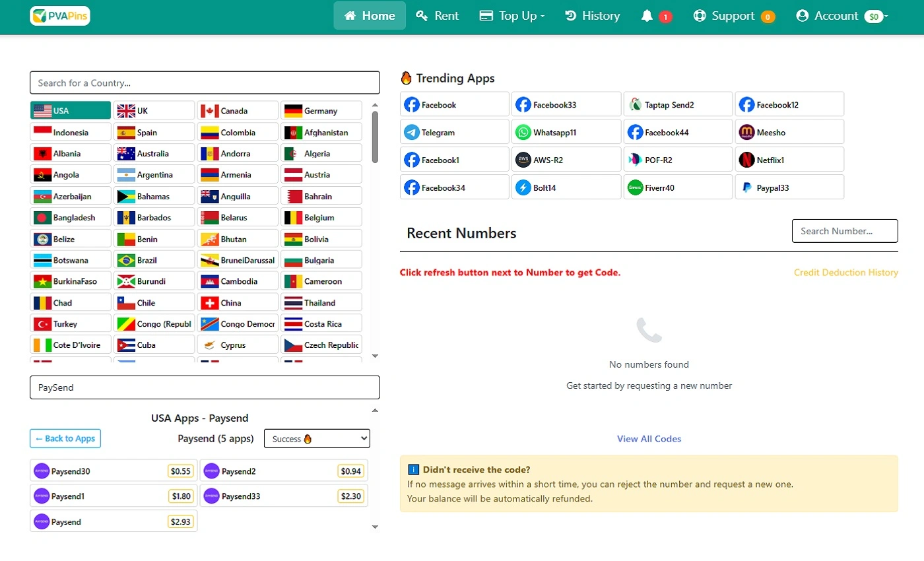This screenshot has width=924, height=561.
Task: Open Credit Deduction History link
Action: (x=846, y=273)
